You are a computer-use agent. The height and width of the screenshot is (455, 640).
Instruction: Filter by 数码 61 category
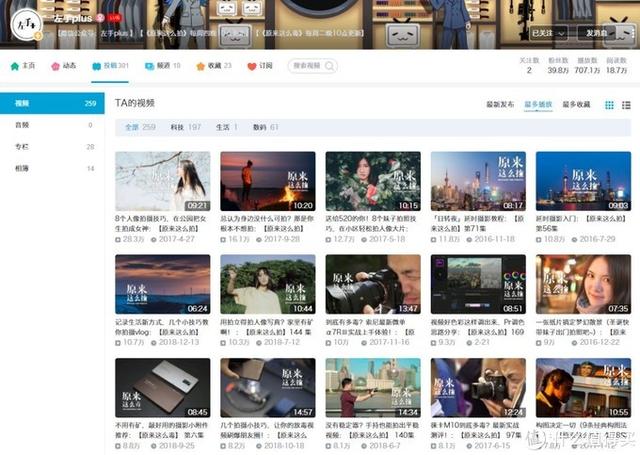[x=266, y=127]
